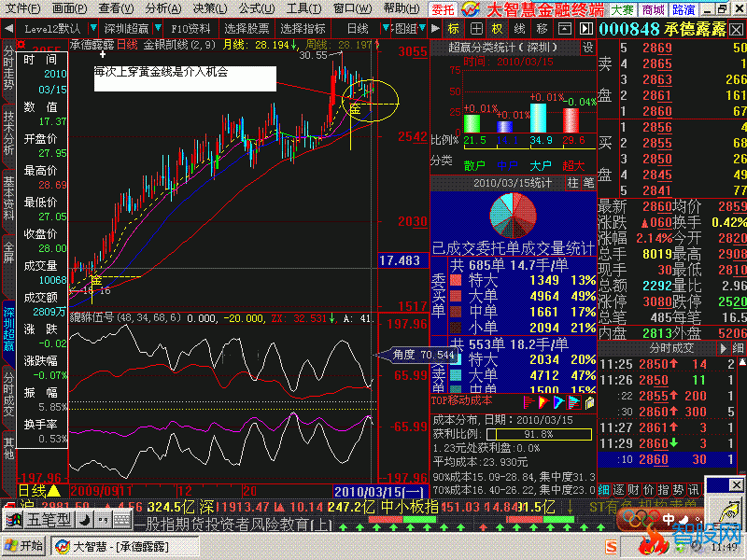Open the 公式(U) menu
The height and width of the screenshot is (560, 747).
click(x=258, y=8)
